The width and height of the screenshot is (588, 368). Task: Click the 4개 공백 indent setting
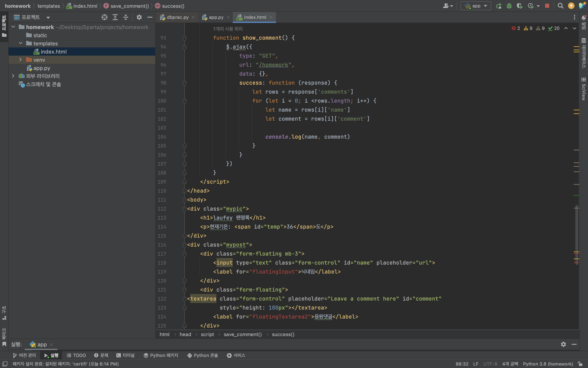[510, 364]
